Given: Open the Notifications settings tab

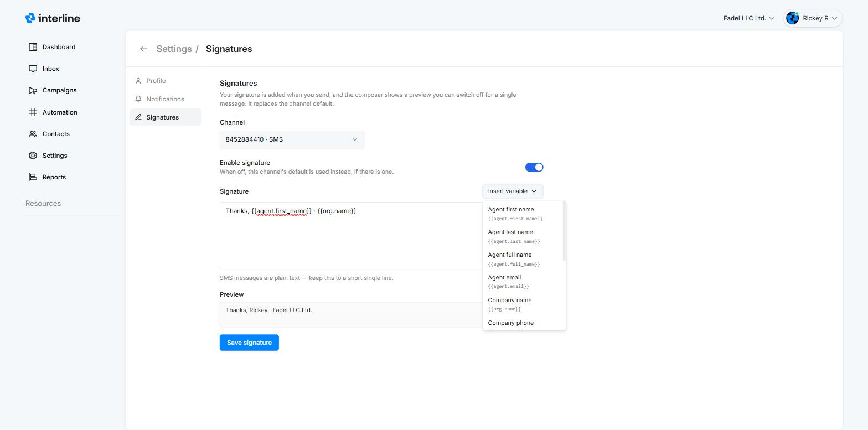Looking at the screenshot, I should coord(165,99).
